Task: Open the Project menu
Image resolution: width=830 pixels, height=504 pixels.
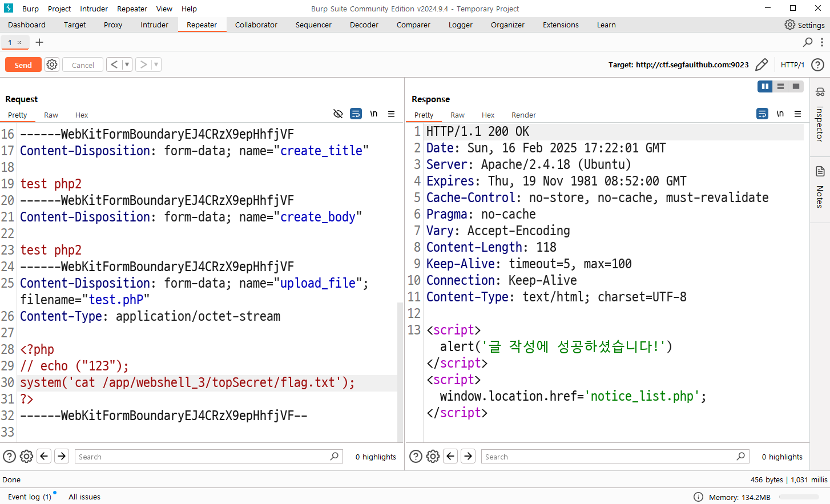Action: 59,9
